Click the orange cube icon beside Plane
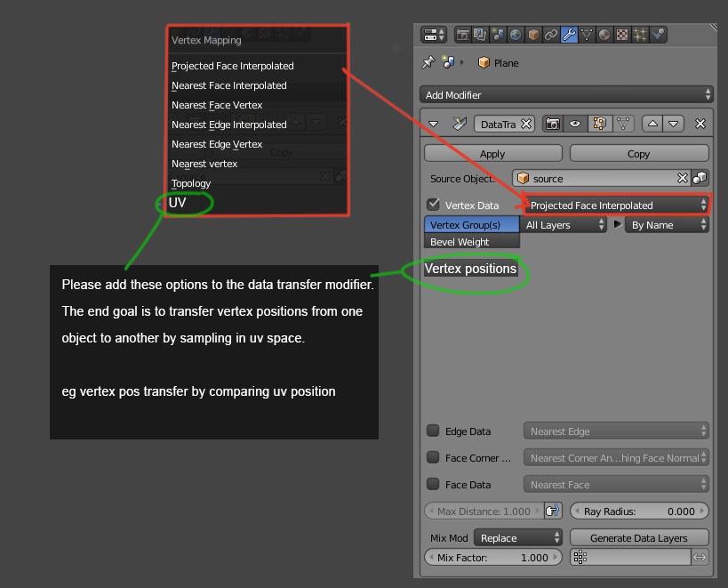728x588 pixels. 484,62
